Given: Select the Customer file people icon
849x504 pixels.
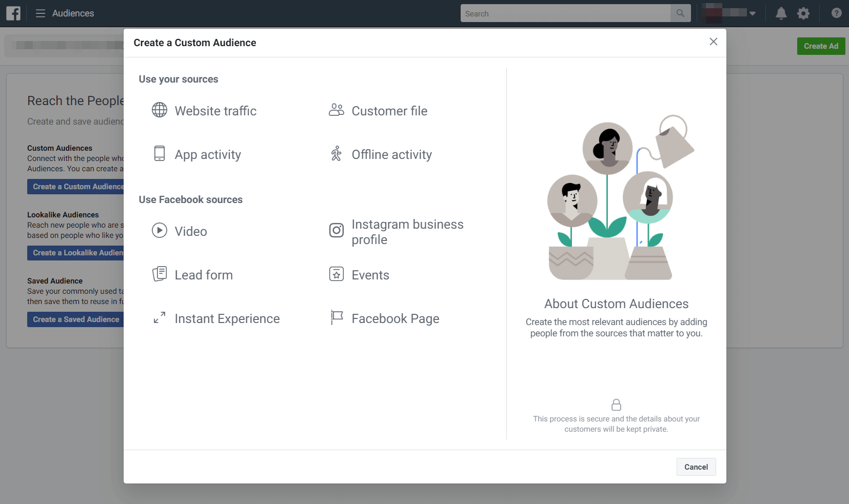Looking at the screenshot, I should tap(337, 110).
